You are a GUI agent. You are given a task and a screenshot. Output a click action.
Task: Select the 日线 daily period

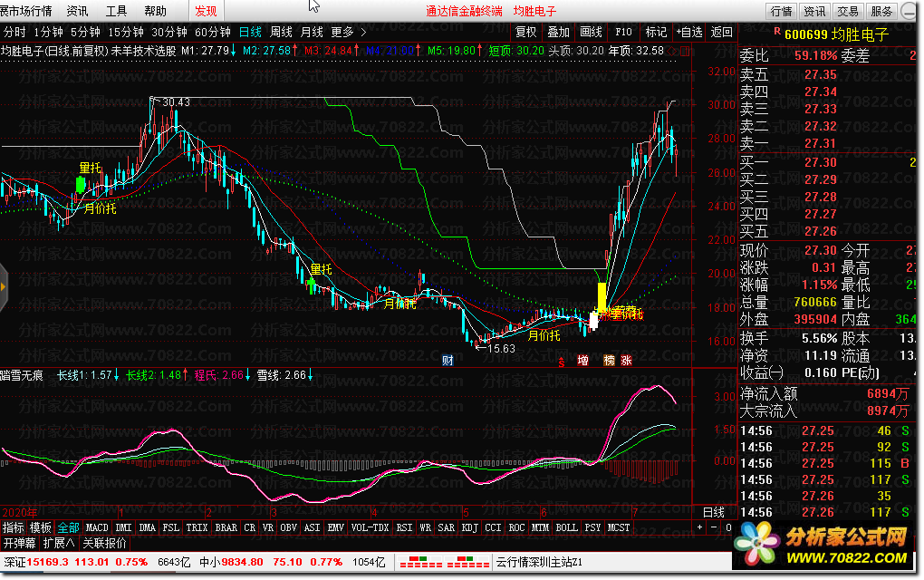pyautogui.click(x=250, y=32)
